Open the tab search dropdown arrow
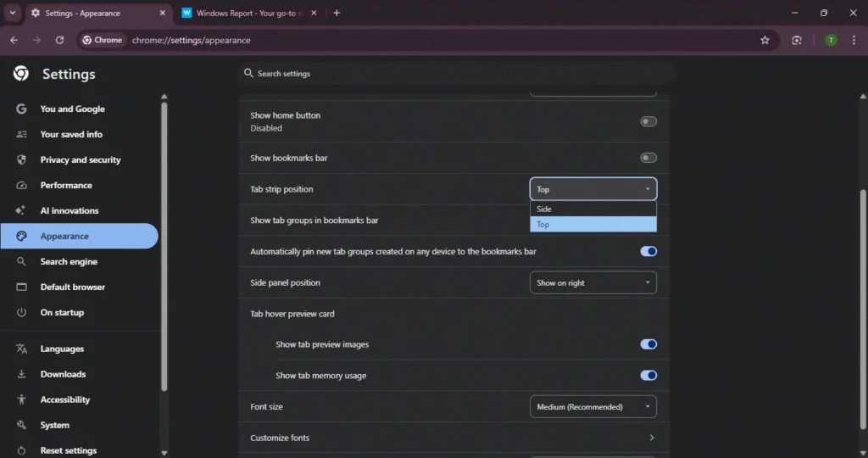This screenshot has width=868, height=458. click(x=12, y=13)
